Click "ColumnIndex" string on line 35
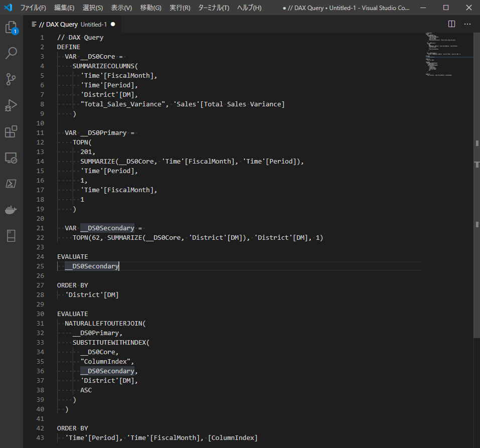The image size is (480, 448). click(105, 361)
